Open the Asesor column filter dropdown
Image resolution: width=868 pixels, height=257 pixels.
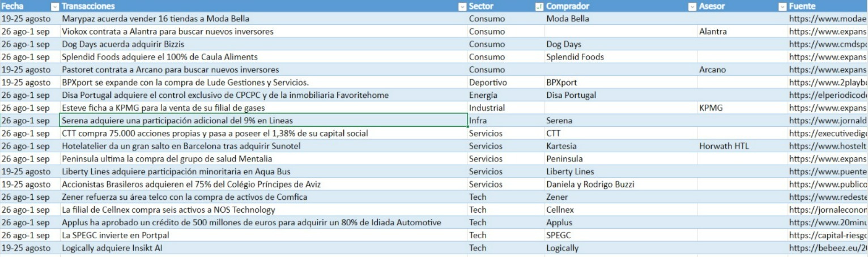(782, 6)
